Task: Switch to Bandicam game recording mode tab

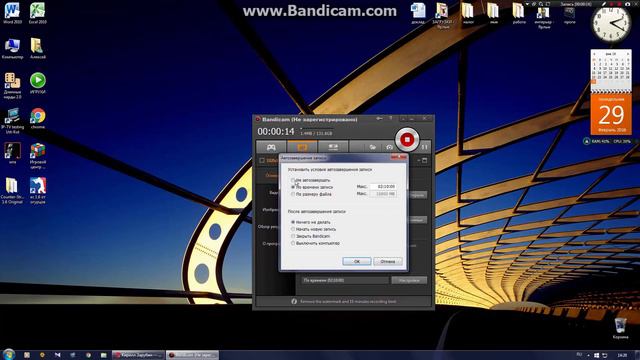Action: [x=271, y=147]
